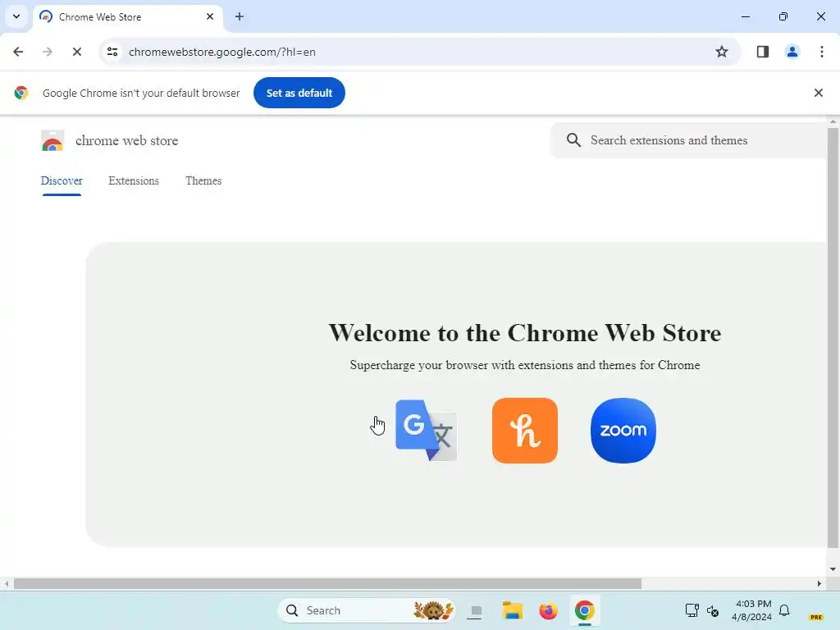840x630 pixels.
Task: Click the Set as default button
Action: click(299, 93)
